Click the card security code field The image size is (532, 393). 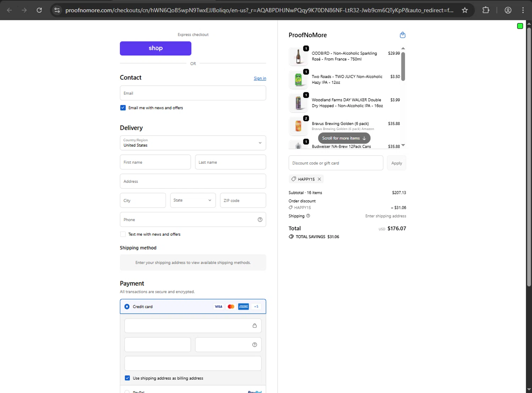pos(228,345)
